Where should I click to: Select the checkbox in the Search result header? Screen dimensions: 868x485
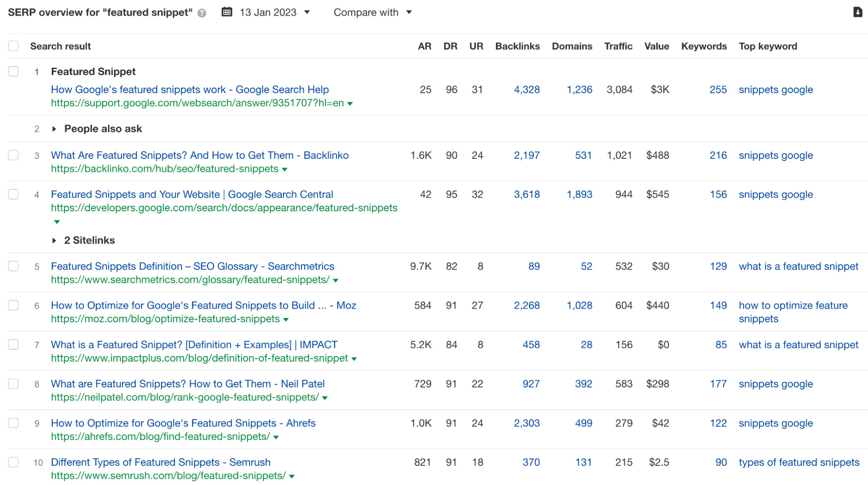(13, 44)
